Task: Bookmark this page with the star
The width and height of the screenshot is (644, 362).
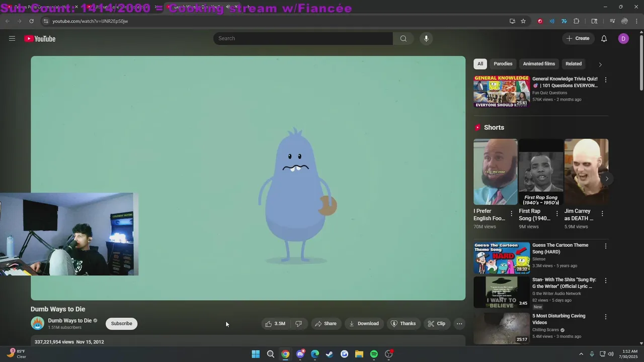Action: pyautogui.click(x=523, y=21)
